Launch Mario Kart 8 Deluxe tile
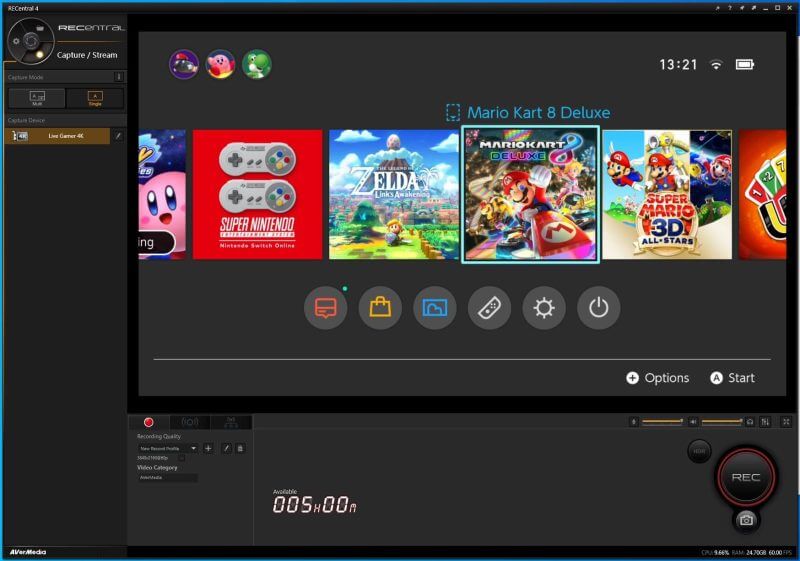Viewport: 800px width, 561px height. click(531, 194)
